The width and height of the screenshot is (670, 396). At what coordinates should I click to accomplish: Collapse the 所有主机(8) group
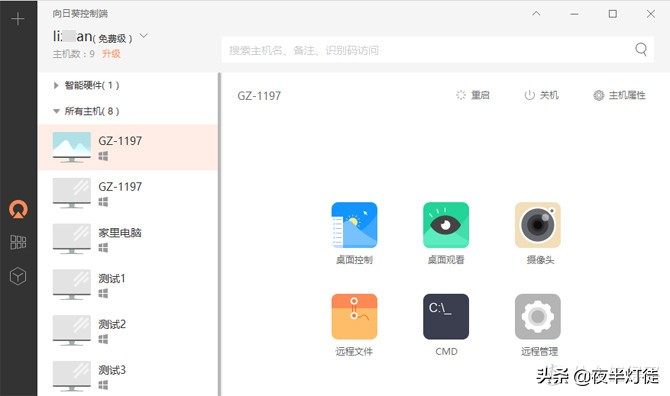(86, 111)
